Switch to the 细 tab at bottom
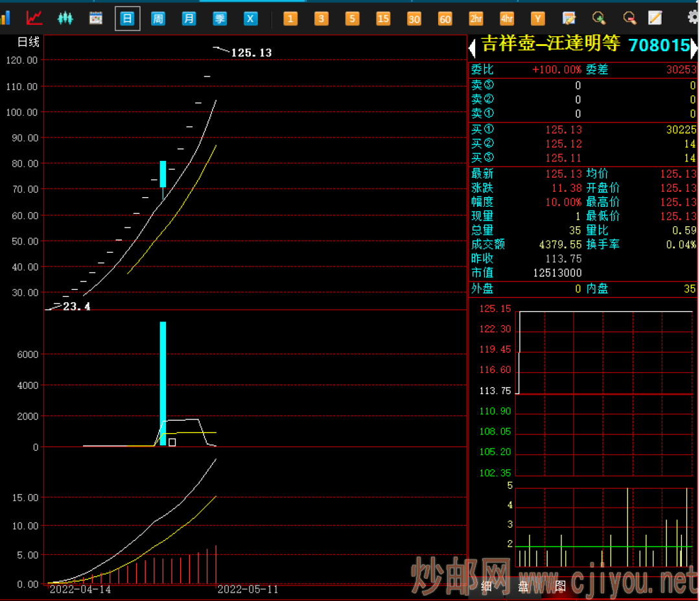Image resolution: width=700 pixels, height=601 pixels. (x=486, y=587)
